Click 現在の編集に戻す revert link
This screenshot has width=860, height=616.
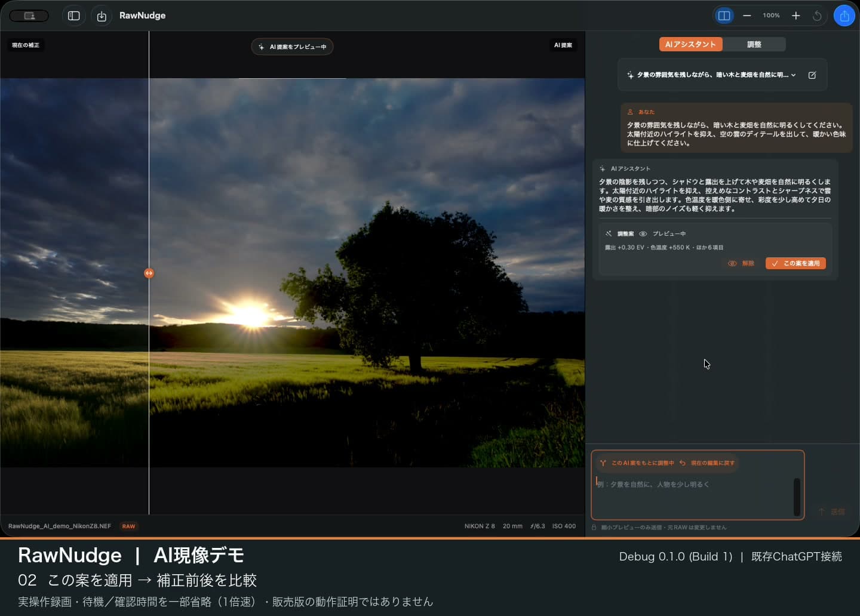tap(708, 463)
